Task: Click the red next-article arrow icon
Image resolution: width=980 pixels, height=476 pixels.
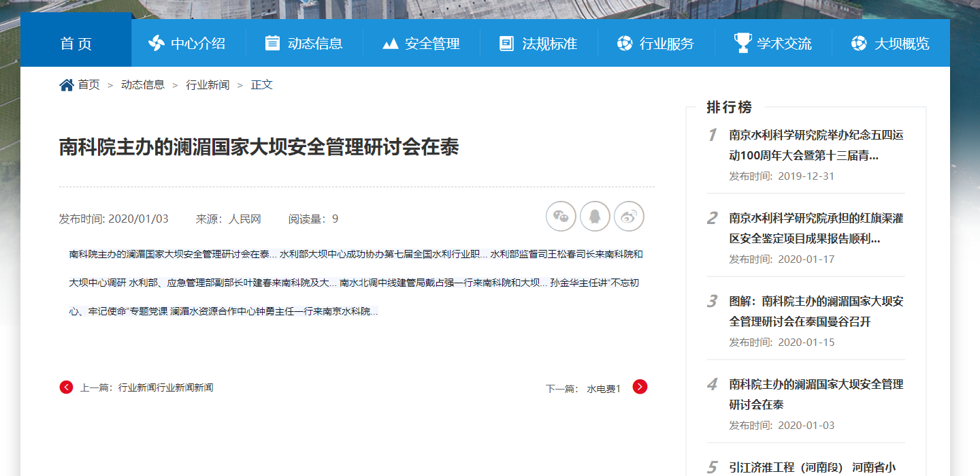Action: point(640,387)
